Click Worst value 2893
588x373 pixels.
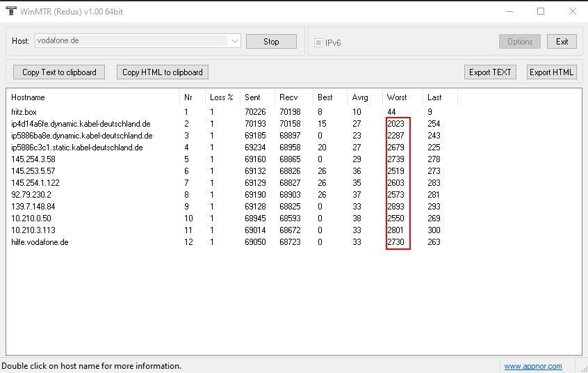[x=395, y=207]
